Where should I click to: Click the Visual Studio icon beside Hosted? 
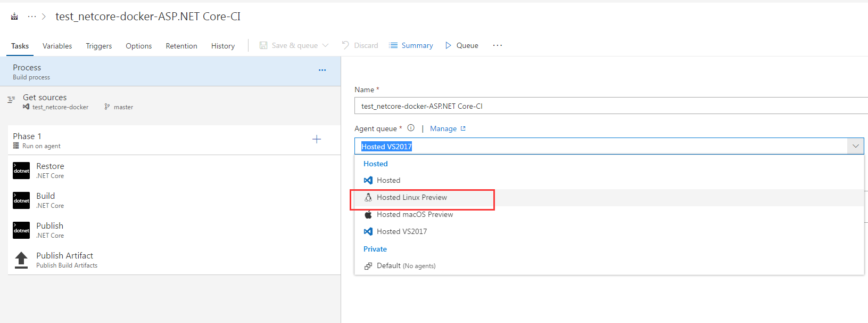click(x=368, y=180)
